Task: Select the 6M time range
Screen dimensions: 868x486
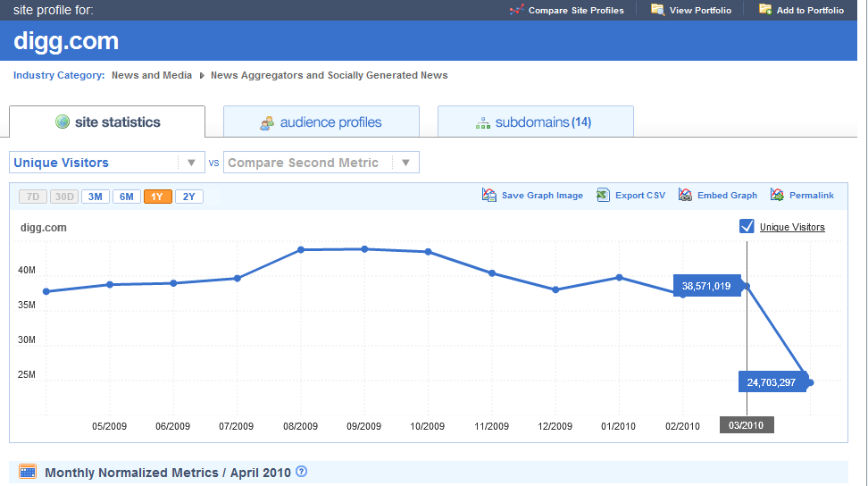Action: (126, 197)
